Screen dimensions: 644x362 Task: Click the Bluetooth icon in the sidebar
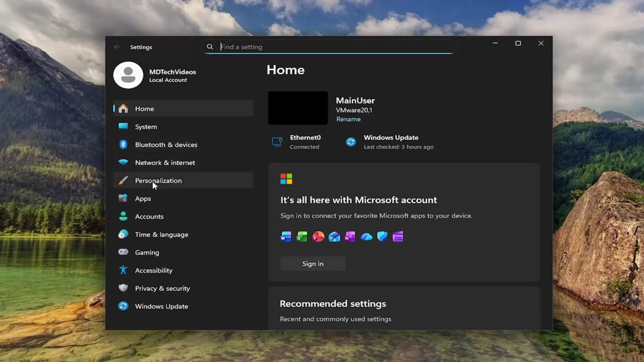pos(123,145)
